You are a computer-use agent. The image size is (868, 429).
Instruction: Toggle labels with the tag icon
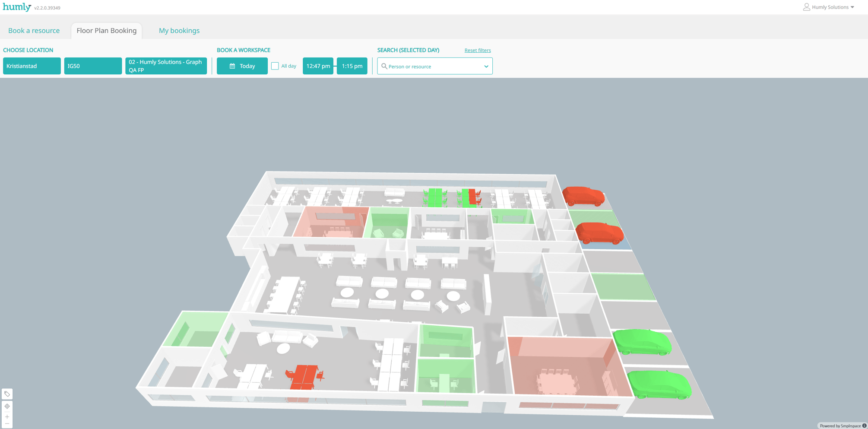(x=7, y=394)
